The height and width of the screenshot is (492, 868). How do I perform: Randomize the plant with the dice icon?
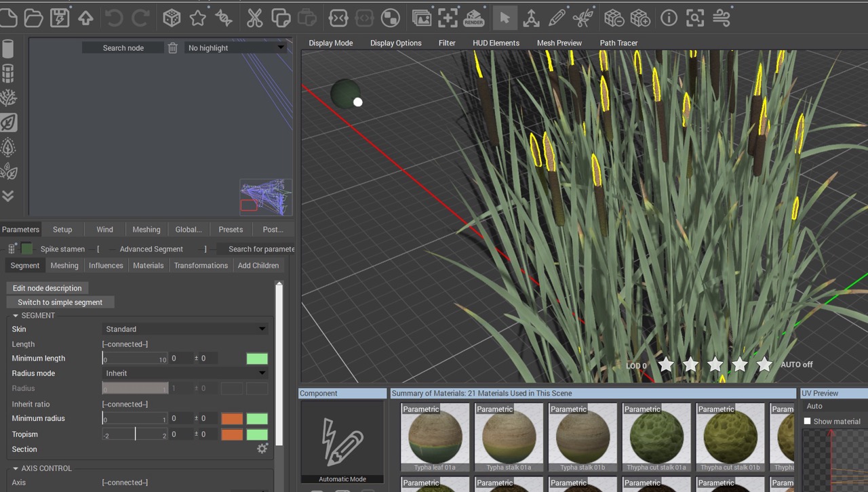point(172,18)
